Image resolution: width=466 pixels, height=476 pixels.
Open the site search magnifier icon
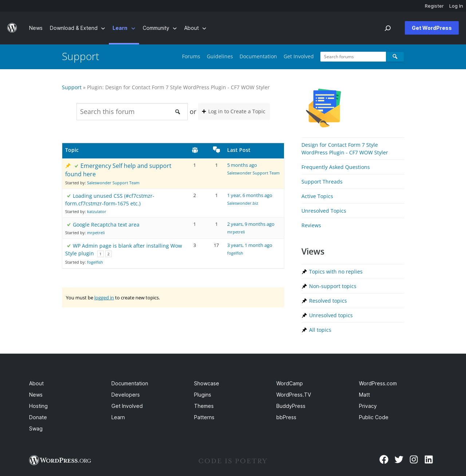(x=388, y=28)
